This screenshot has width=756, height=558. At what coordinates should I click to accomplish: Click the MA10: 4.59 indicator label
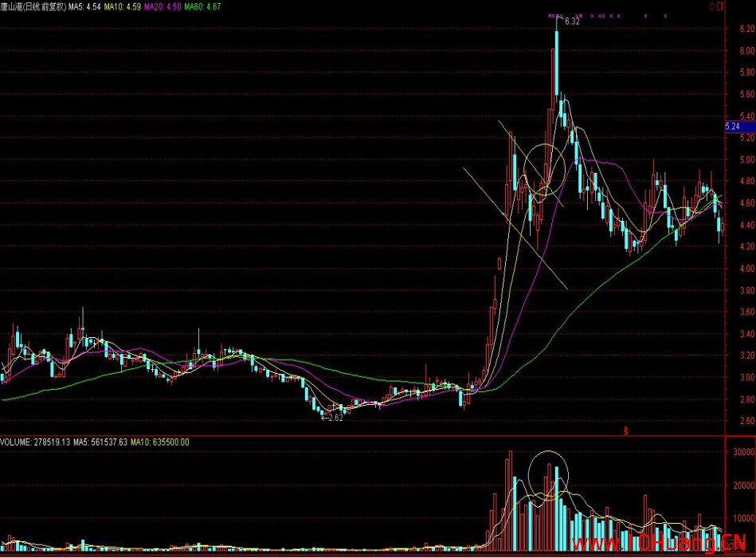tap(123, 6)
